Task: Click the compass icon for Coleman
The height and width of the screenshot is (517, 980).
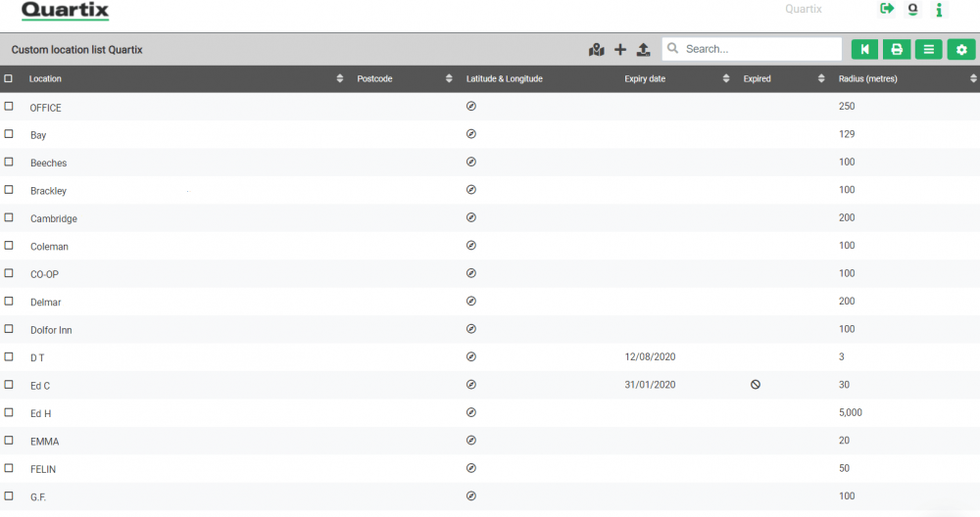Action: coord(471,246)
